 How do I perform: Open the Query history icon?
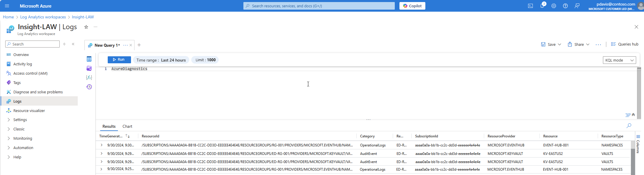tap(89, 87)
